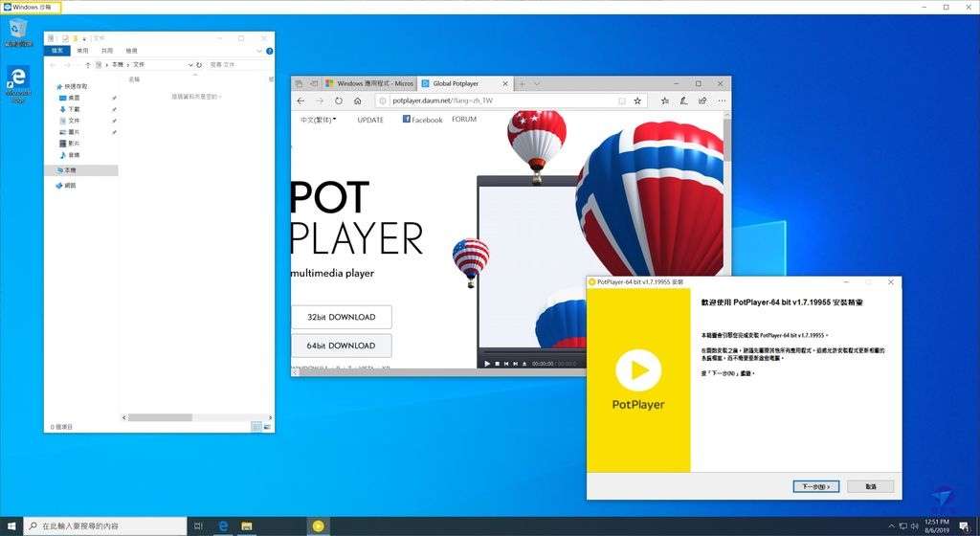Switch to the Windows apps Microsoft tab

point(368,83)
